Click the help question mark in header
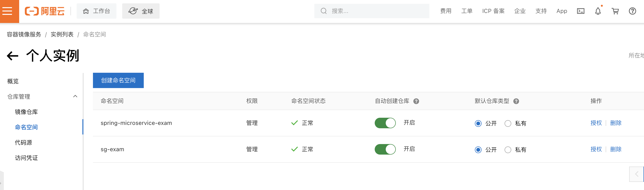This screenshot has width=644, height=190. [x=632, y=11]
